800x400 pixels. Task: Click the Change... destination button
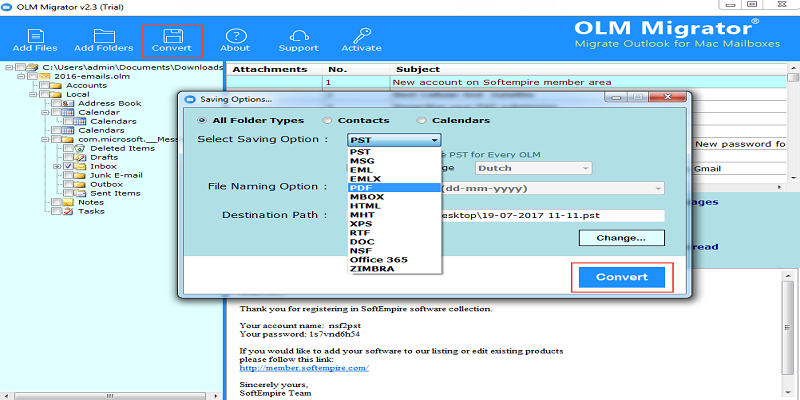pyautogui.click(x=621, y=238)
